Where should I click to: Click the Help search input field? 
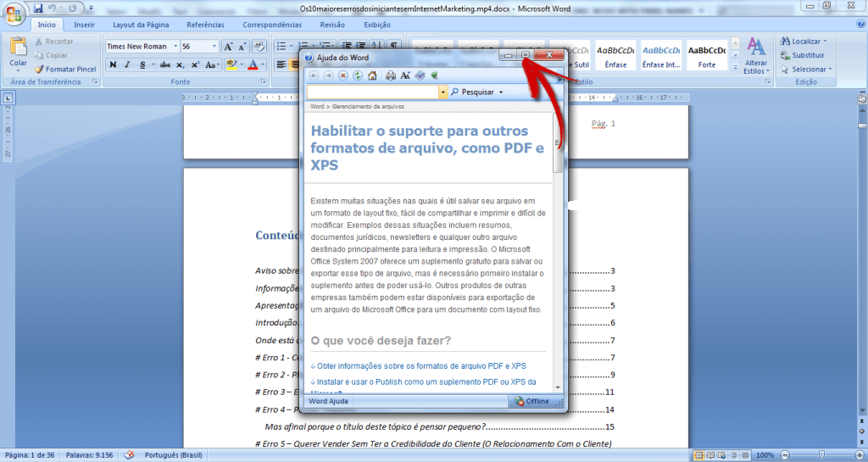373,92
